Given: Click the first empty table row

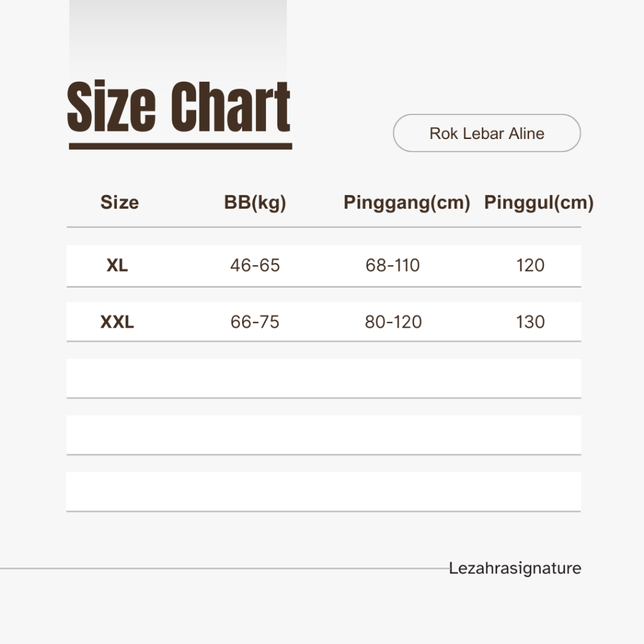Looking at the screenshot, I should pyautogui.click(x=324, y=378).
